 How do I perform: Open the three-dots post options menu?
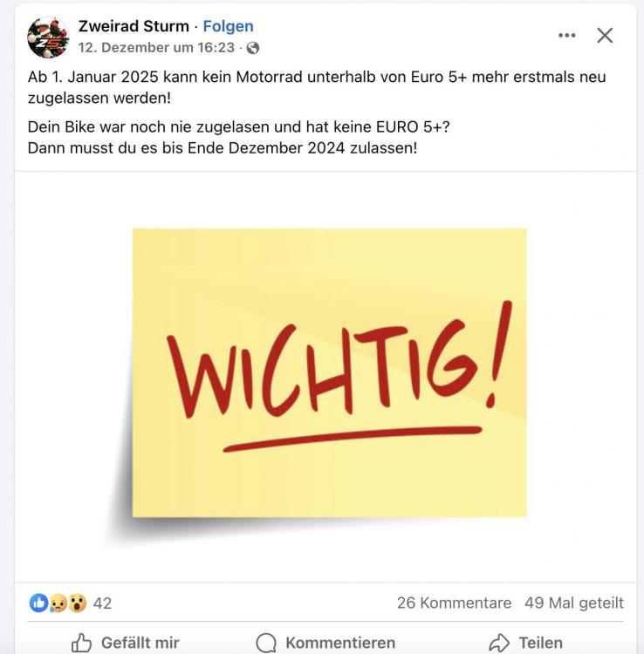(x=567, y=36)
